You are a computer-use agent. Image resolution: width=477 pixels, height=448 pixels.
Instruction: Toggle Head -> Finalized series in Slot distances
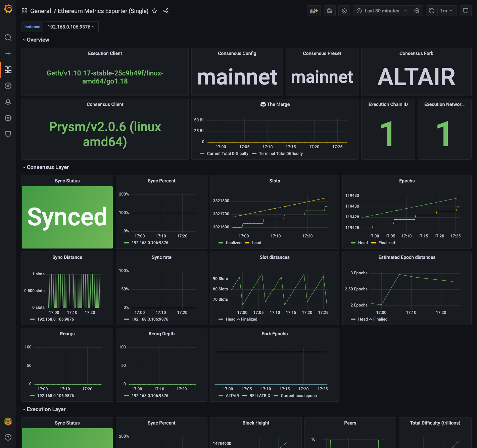coord(242,319)
